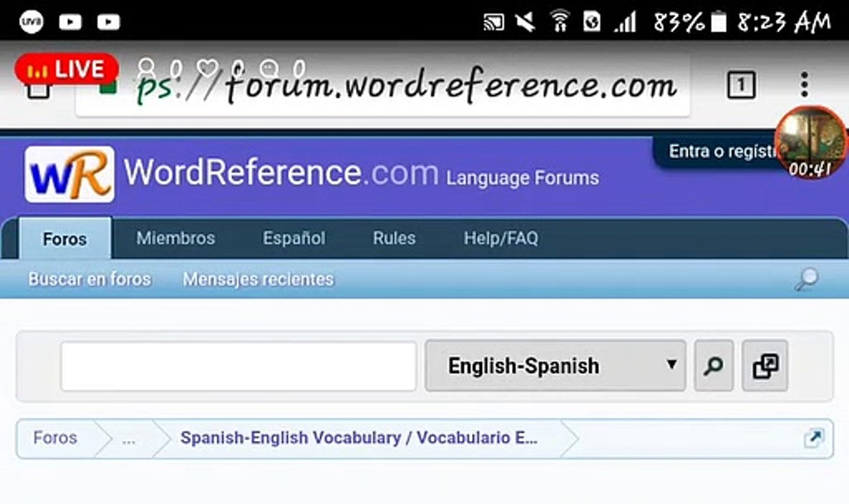The image size is (849, 504).
Task: Tap the second YouTube icon in the status bar
Action: coord(108,22)
